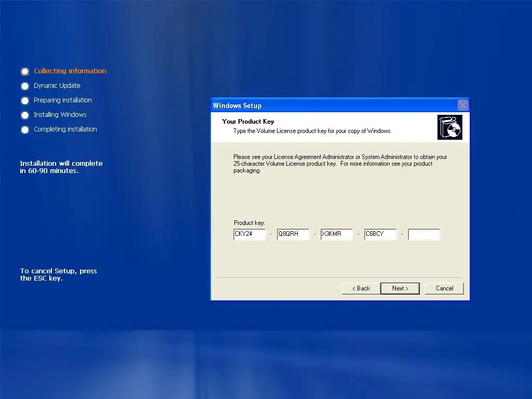Click 'Type the Volume License product key' instruction
This screenshot has width=532, height=399.
(312, 131)
